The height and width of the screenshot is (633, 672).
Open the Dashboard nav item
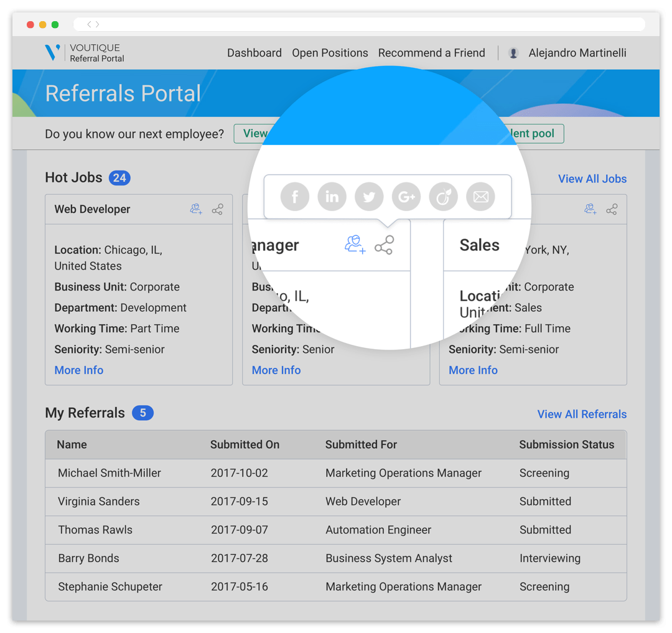254,53
